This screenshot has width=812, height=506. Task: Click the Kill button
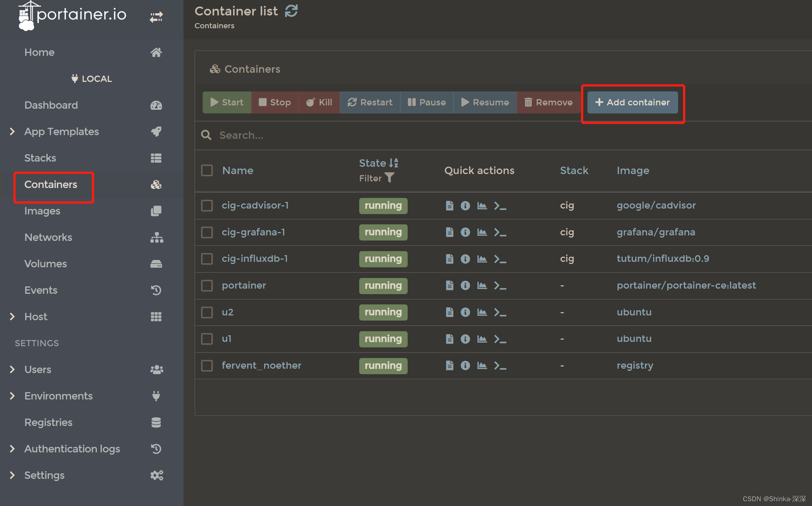click(x=319, y=102)
